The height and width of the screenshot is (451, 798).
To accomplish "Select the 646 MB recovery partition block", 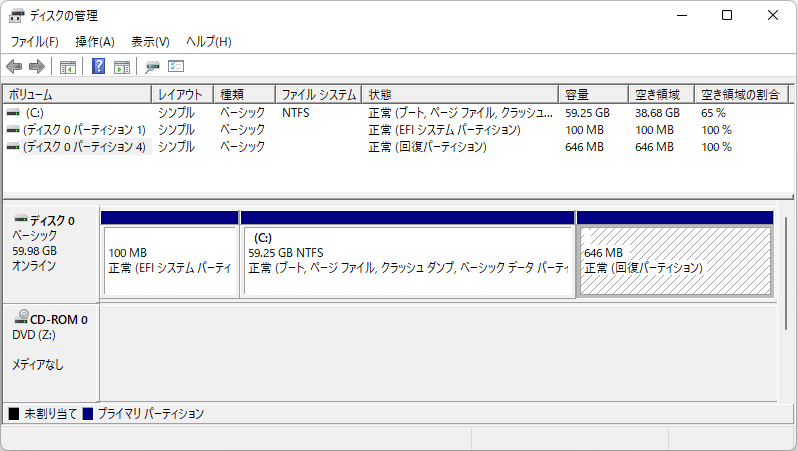I will 675,253.
